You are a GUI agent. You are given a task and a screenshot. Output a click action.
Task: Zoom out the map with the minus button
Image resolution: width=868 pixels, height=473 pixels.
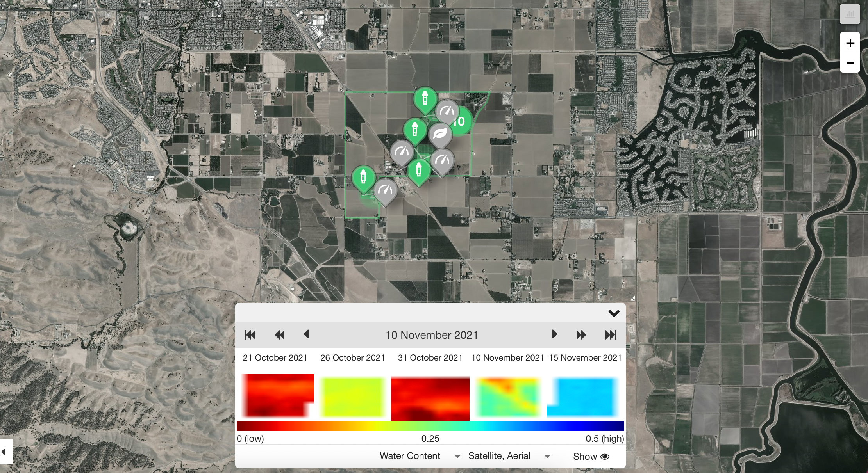tap(850, 63)
